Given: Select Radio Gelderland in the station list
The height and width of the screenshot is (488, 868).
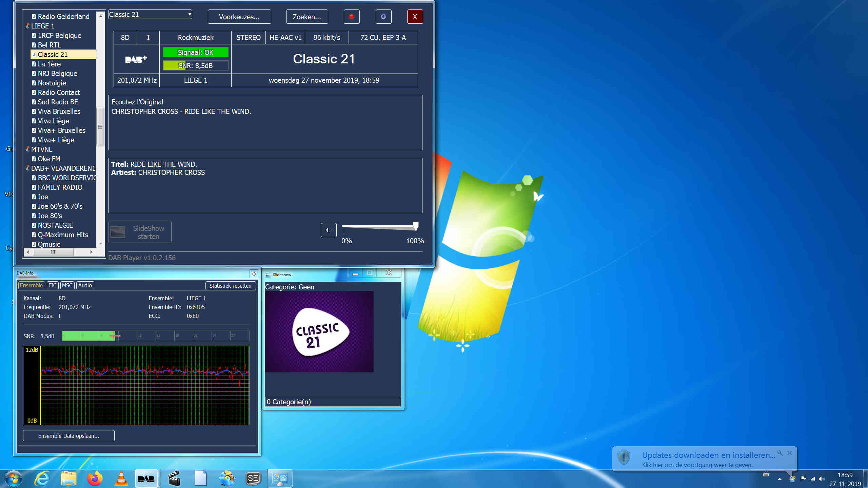Looking at the screenshot, I should (63, 16).
